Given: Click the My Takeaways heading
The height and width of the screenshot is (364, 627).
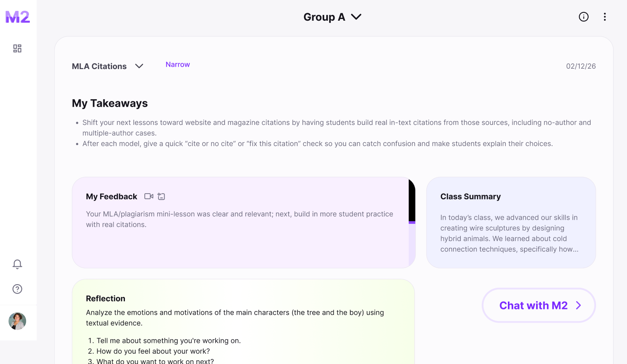Looking at the screenshot, I should coord(110,103).
